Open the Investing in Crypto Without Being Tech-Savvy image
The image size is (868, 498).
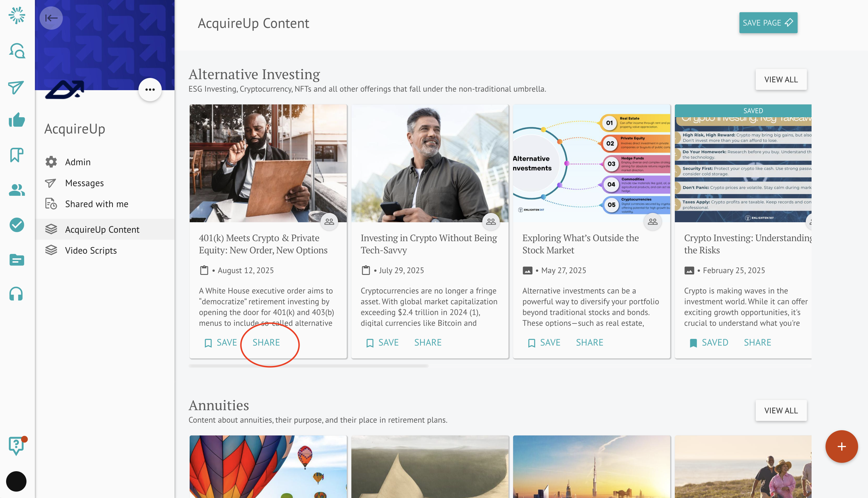tap(430, 163)
